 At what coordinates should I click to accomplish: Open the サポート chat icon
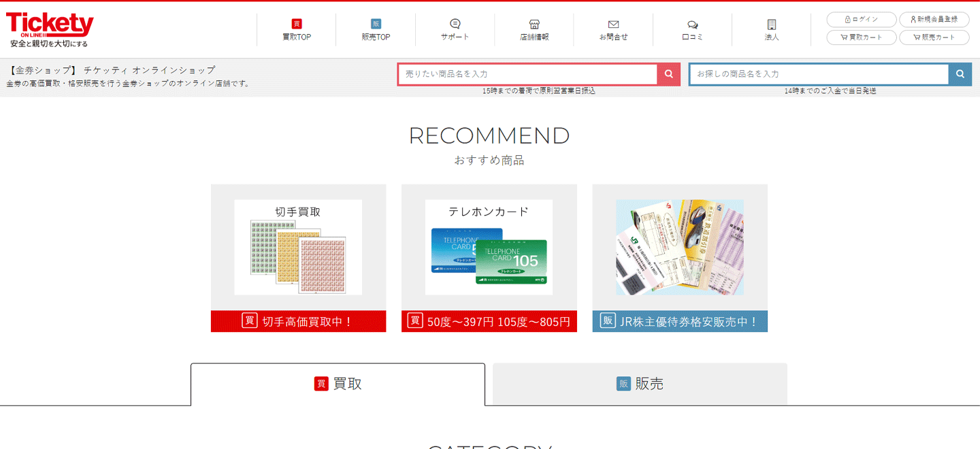(455, 24)
